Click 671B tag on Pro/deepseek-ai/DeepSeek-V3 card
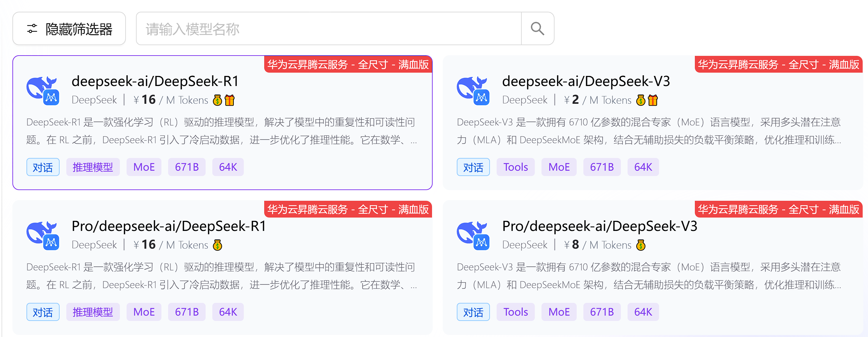 tap(602, 312)
